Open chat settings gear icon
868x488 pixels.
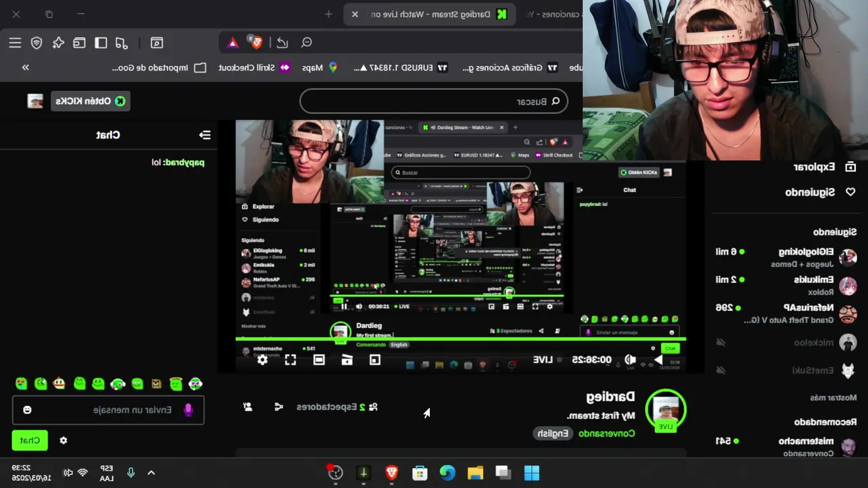coord(63,441)
